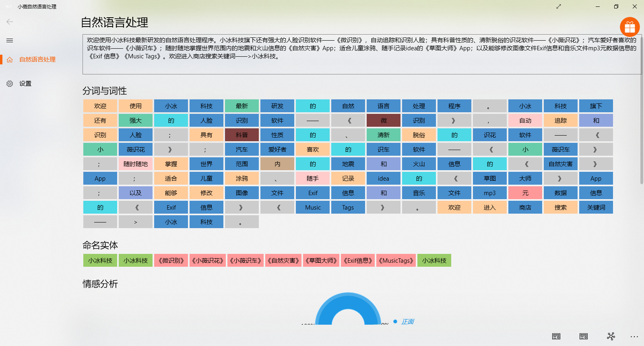This screenshot has width=644, height=346.
Task: Click the 自然灾害 word tile
Action: pyautogui.click(x=561, y=164)
